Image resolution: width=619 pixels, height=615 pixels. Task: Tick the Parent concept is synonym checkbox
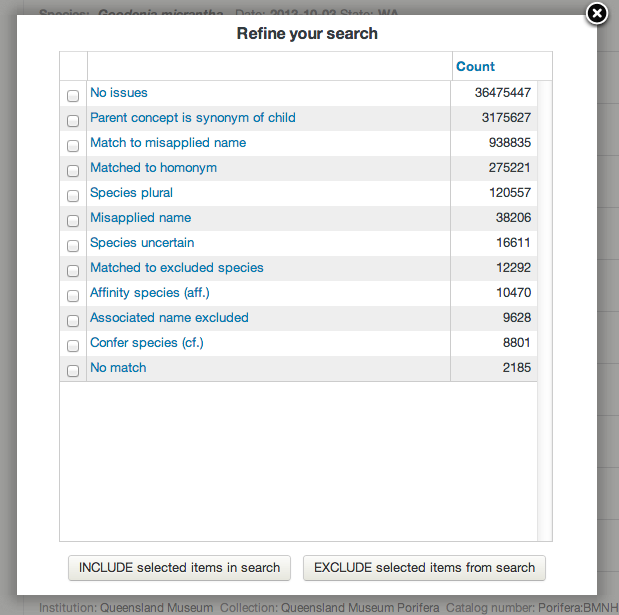click(x=73, y=121)
